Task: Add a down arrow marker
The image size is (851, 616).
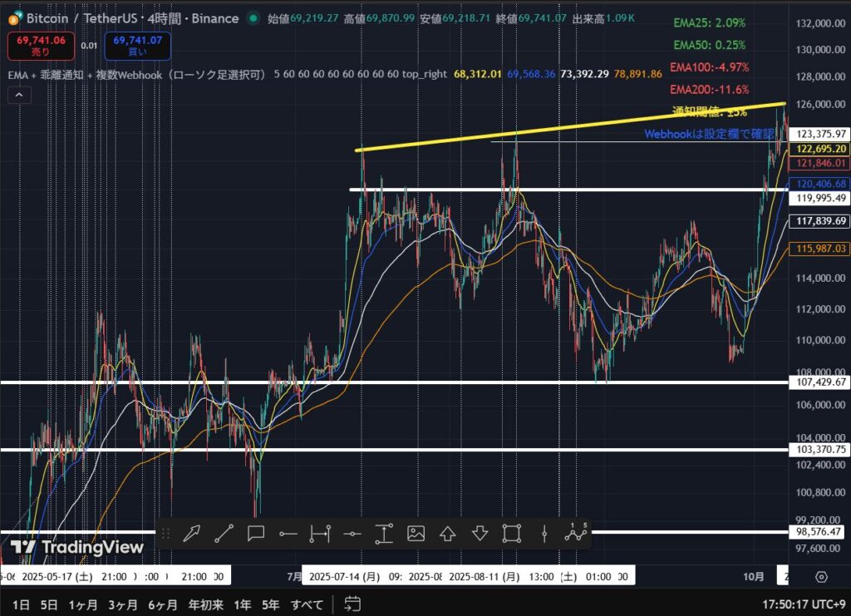Action: [x=480, y=533]
